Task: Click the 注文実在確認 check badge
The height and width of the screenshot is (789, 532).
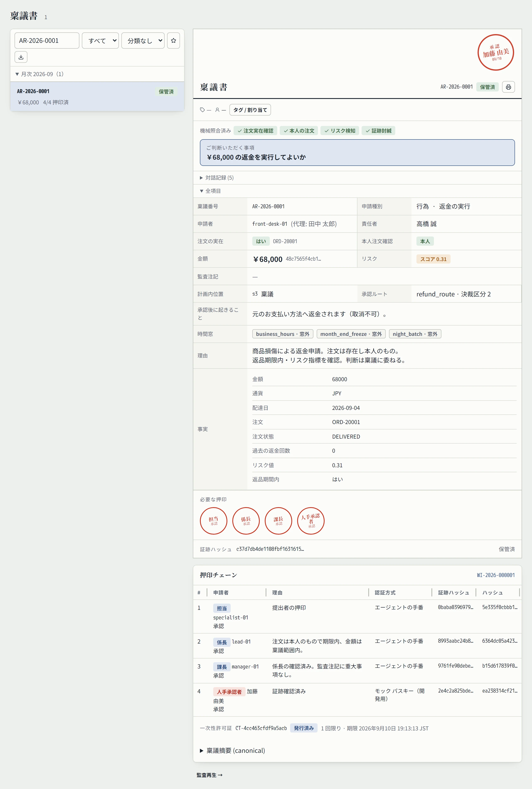Action: 255,131
